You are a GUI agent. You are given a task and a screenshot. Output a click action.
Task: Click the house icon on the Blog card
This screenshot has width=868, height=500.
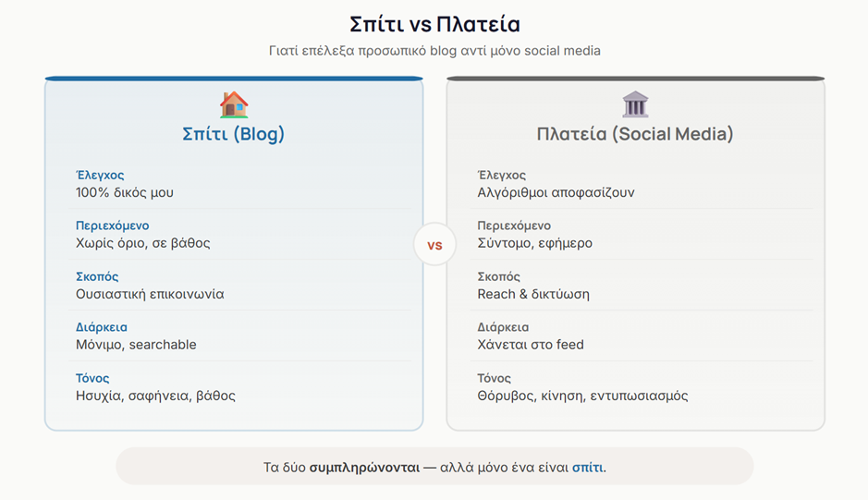tap(234, 104)
